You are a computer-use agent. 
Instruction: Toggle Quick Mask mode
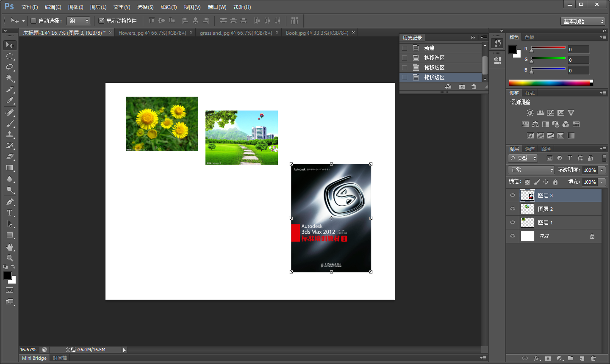[x=10, y=290]
